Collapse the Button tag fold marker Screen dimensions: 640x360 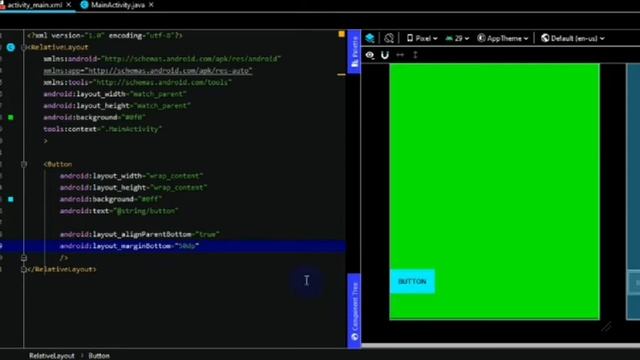coord(24,164)
